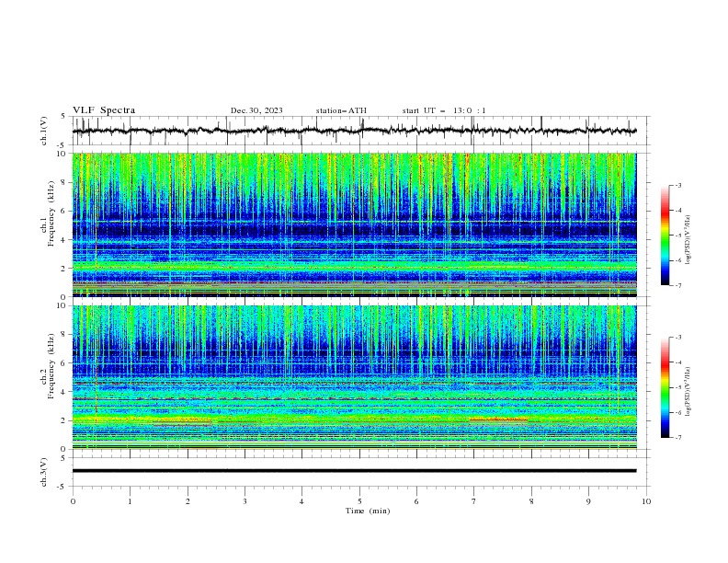
Task: Click the ch.1 spectrogram color scale bar
Action: coord(665,236)
